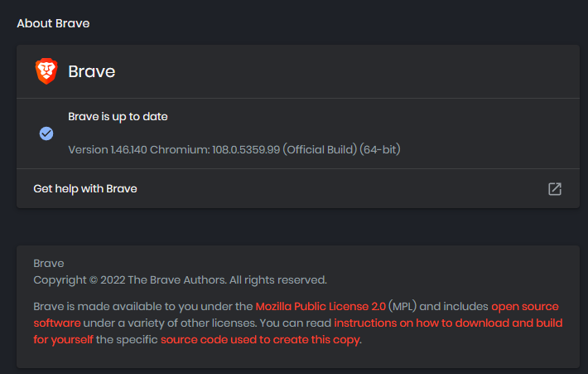This screenshot has height=374, width=588.
Task: Click the external link icon for help
Action: pos(555,189)
